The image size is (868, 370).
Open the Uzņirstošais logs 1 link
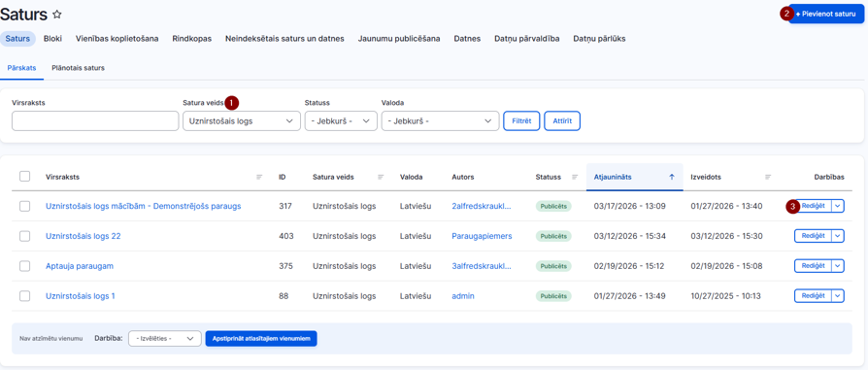(81, 296)
